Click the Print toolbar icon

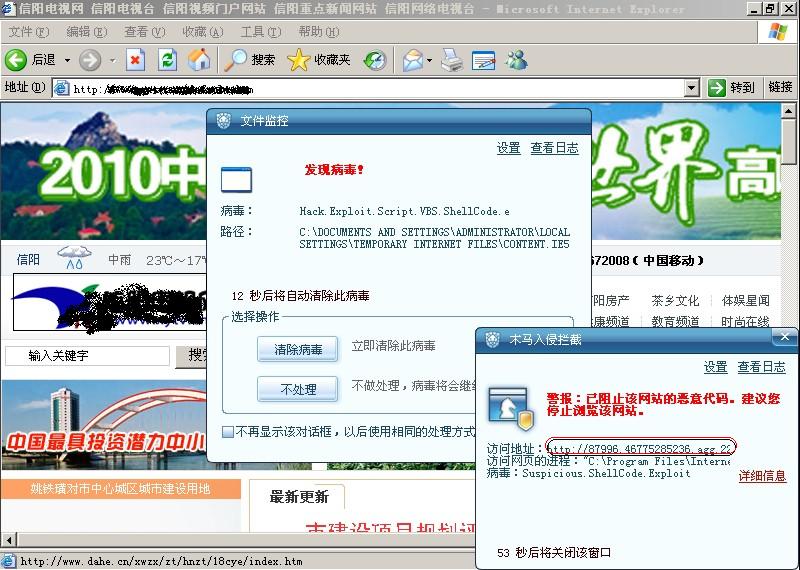(x=452, y=60)
